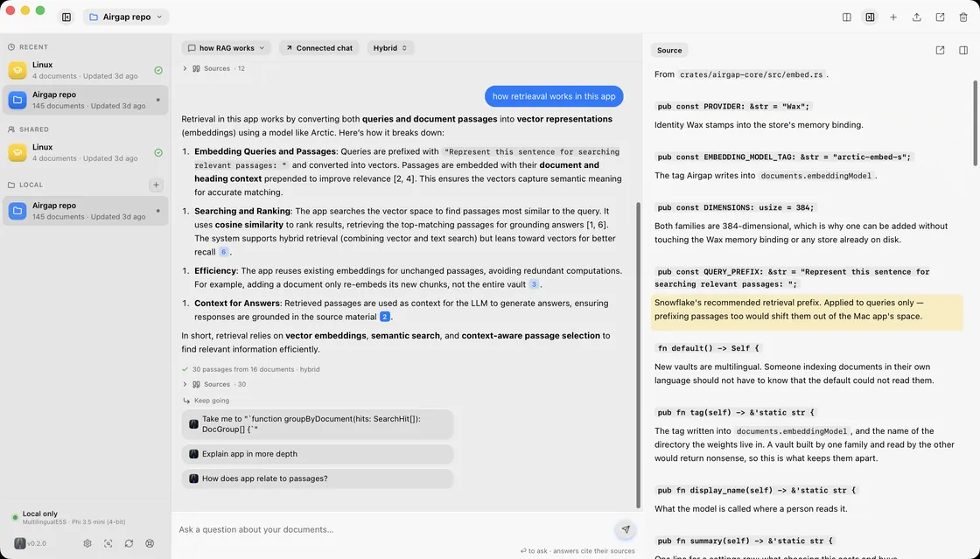Screen dimensions: 980x559
Task: Change the Hybrid retrieval mode selector
Action: [x=390, y=48]
